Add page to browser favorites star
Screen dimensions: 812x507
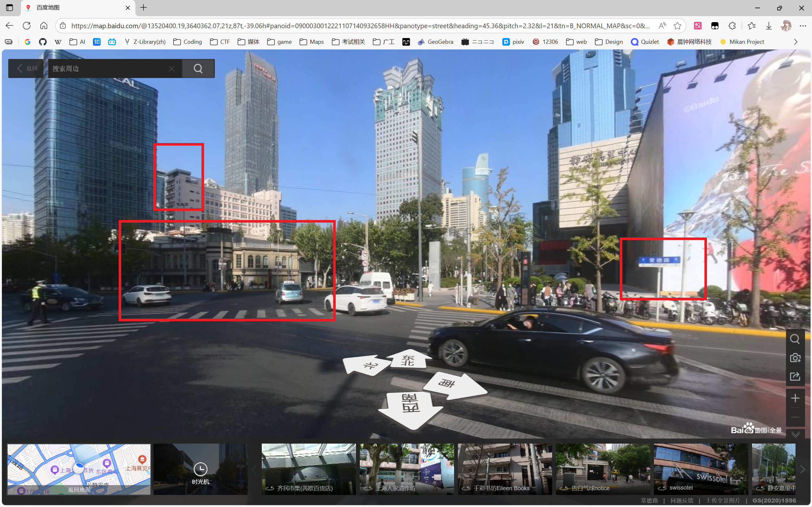(677, 26)
